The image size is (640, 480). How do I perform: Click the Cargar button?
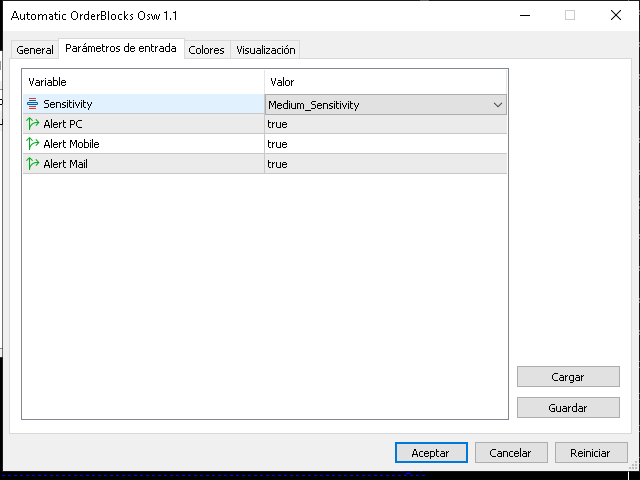tap(568, 377)
